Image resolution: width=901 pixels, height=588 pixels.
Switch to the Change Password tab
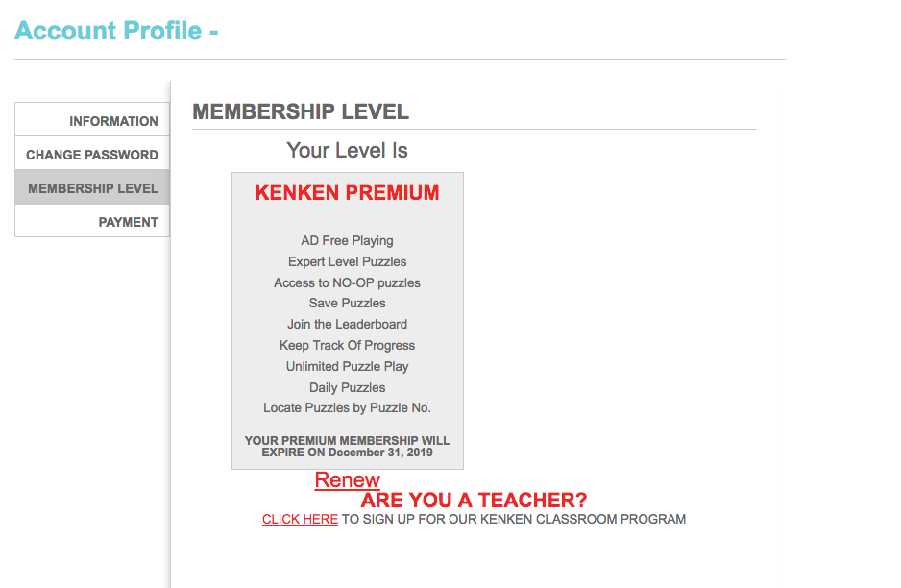pos(92,155)
